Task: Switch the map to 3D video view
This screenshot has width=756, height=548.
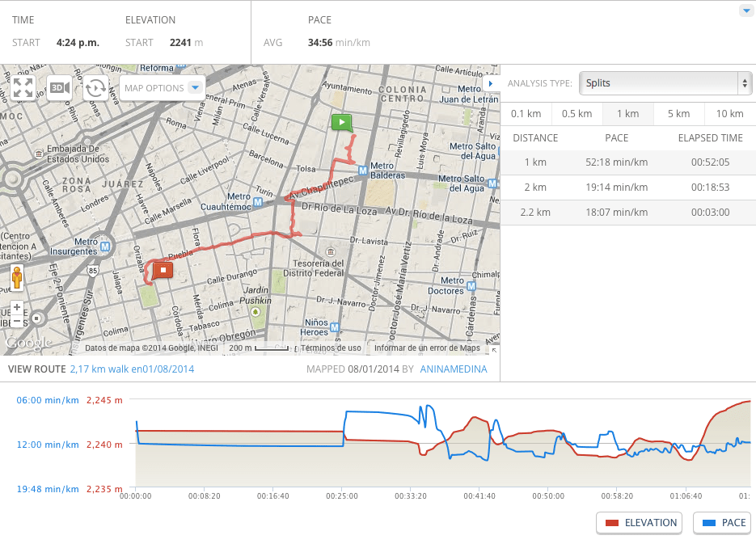Action: tap(59, 87)
